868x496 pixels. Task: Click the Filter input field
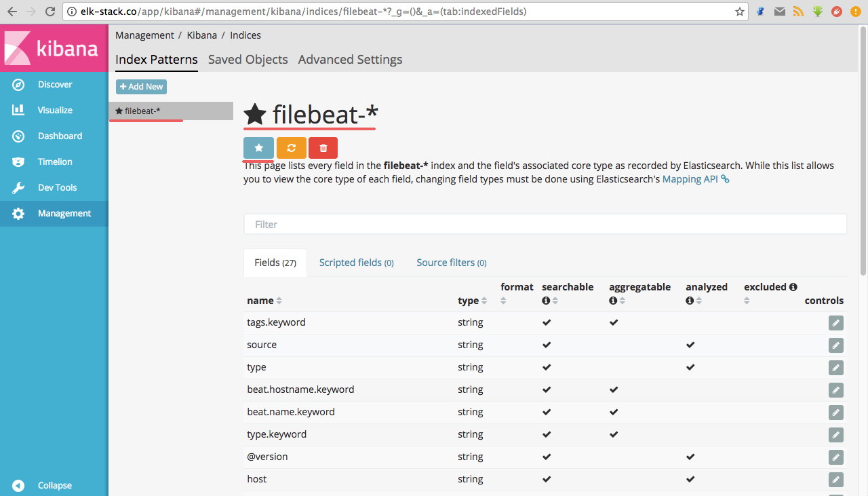[545, 225]
